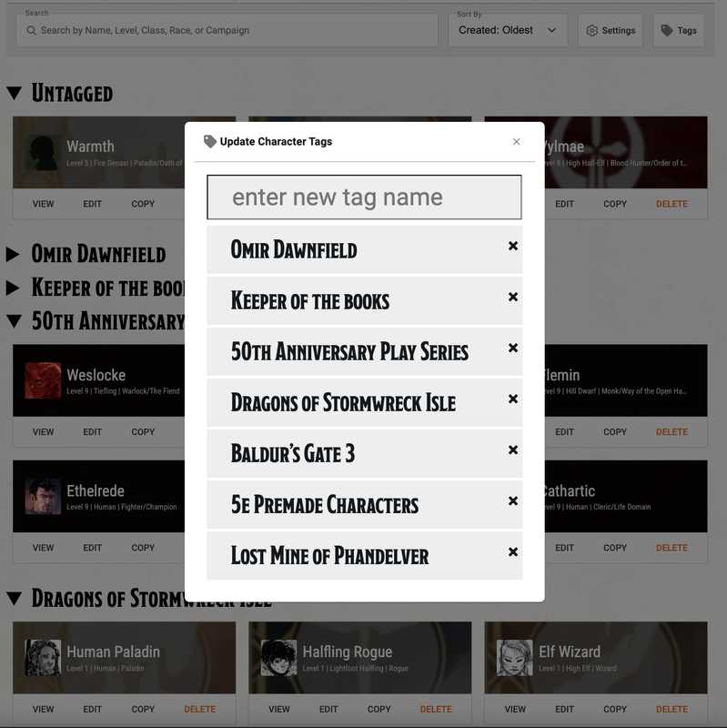Edit the Hill Dwarf Monk character
This screenshot has width=727, height=728.
tap(564, 431)
